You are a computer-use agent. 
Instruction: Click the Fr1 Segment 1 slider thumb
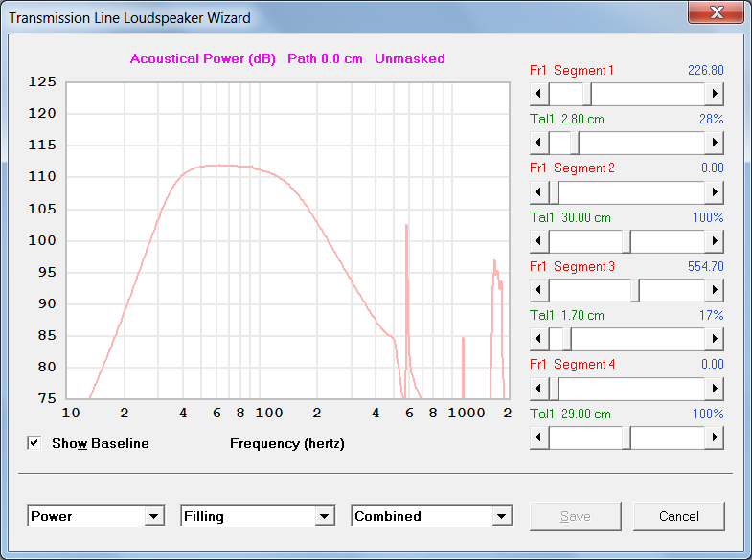point(587,94)
